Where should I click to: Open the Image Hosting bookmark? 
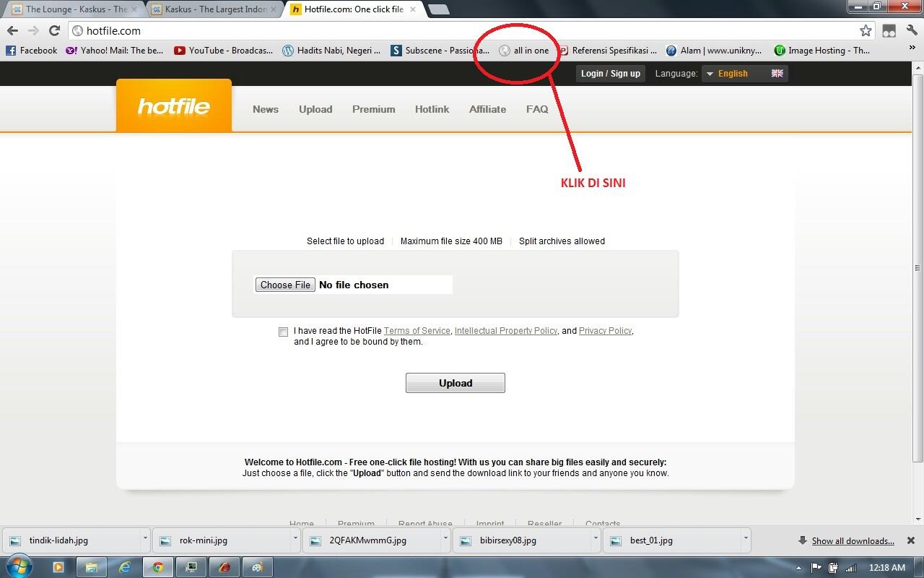pyautogui.click(x=822, y=51)
